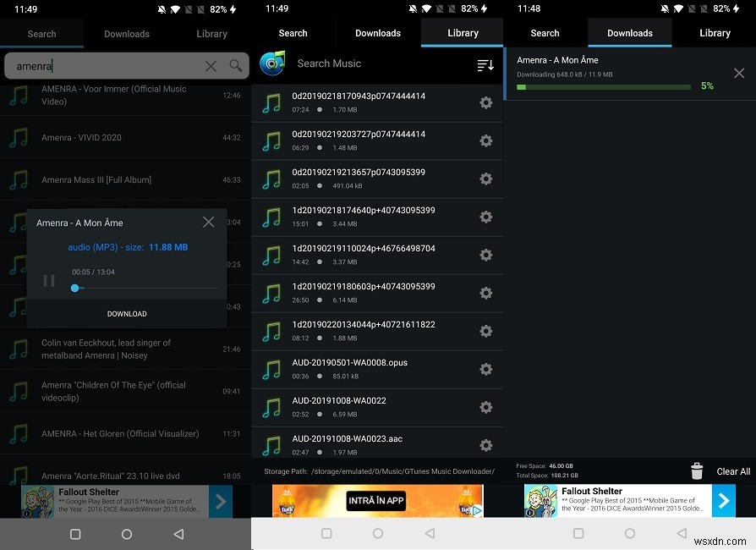Tap the DOWNLOAD button in the preview dialog
Viewport: 756px width, 550px height.
[126, 313]
